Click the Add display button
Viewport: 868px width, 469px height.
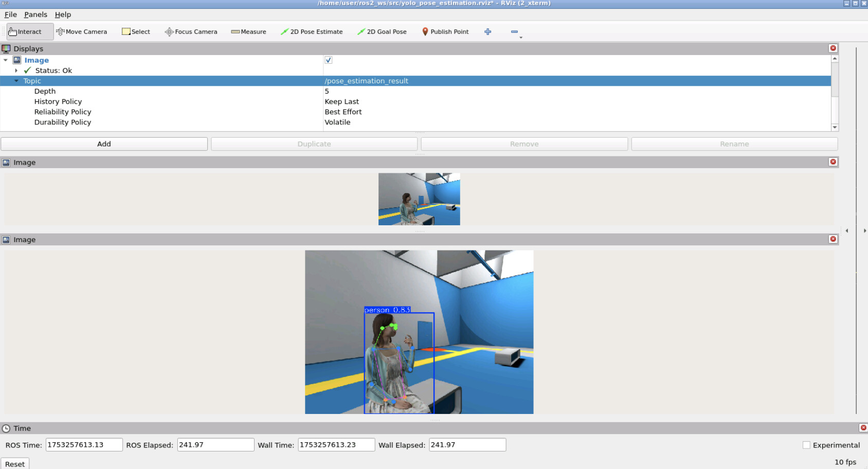104,144
